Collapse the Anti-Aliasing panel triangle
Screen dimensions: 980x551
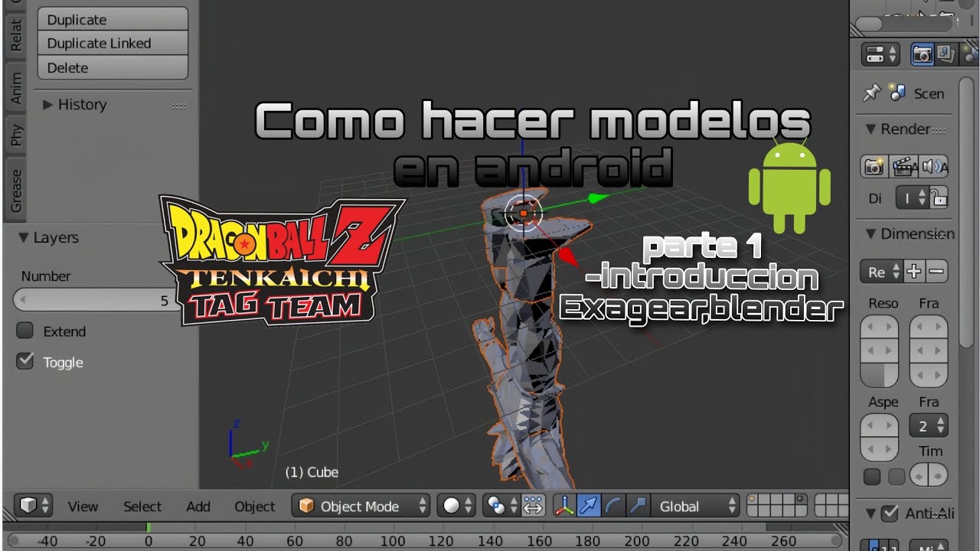[871, 514]
